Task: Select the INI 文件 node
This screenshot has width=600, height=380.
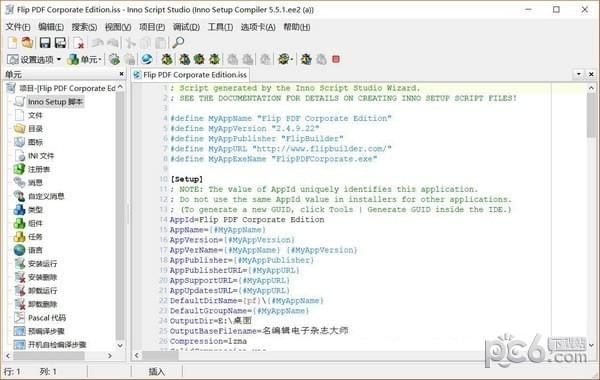Action: point(41,156)
